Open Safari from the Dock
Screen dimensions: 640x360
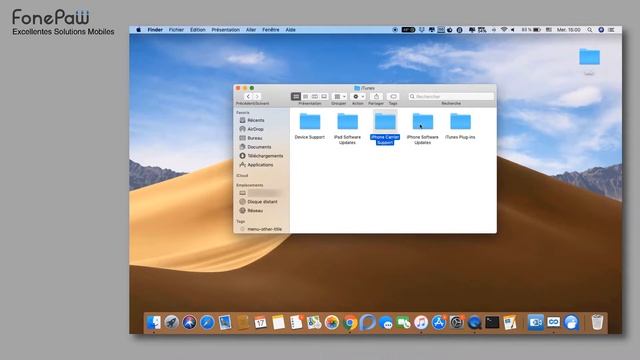point(207,322)
